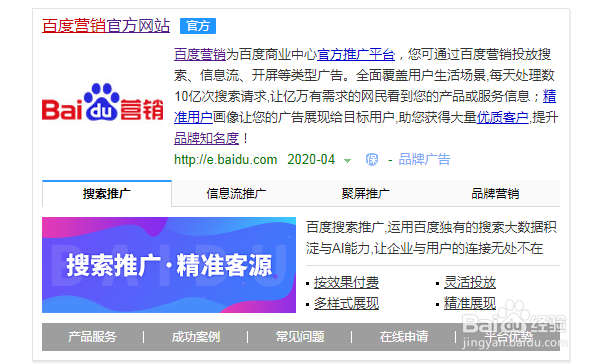This screenshot has width=602, height=364.
Task: Open the 官方推广平台 link
Action: (356, 54)
